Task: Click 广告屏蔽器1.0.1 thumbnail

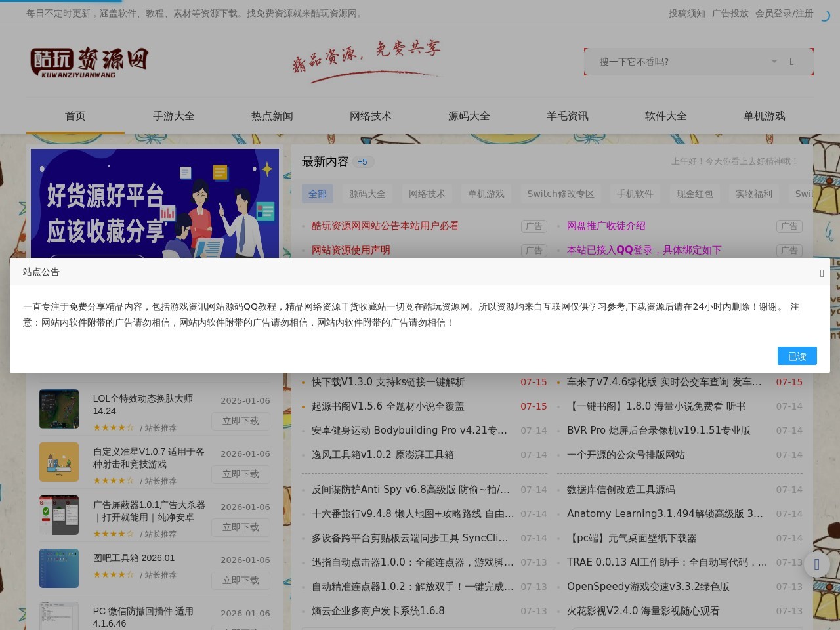Action: click(59, 515)
